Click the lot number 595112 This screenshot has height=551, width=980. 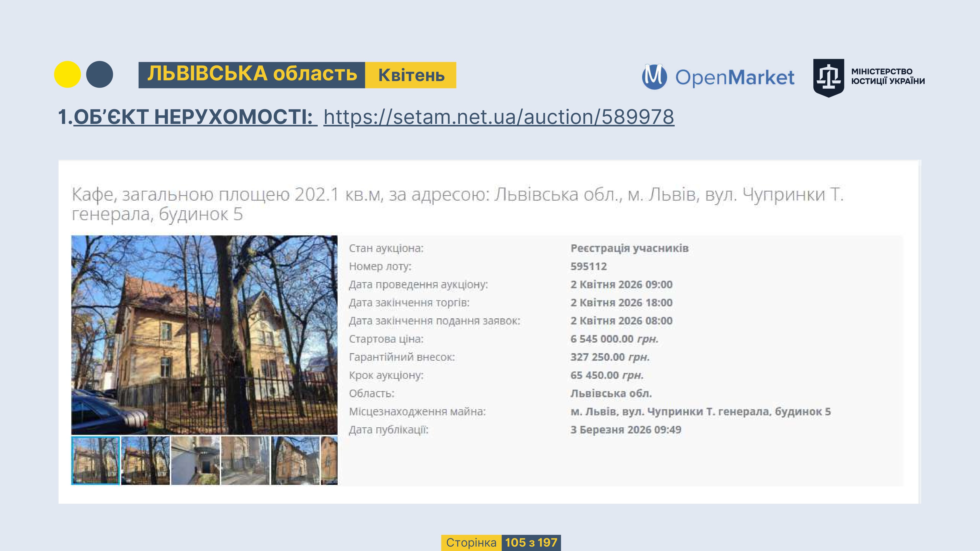click(x=588, y=266)
